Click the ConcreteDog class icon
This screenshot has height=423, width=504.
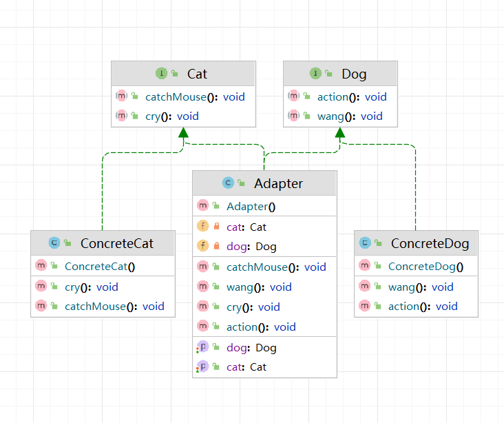365,243
